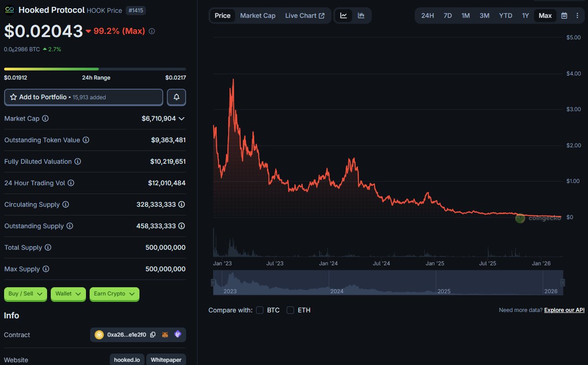Select the Price chart tab
Viewport: 588px width, 365px height.
coord(223,16)
